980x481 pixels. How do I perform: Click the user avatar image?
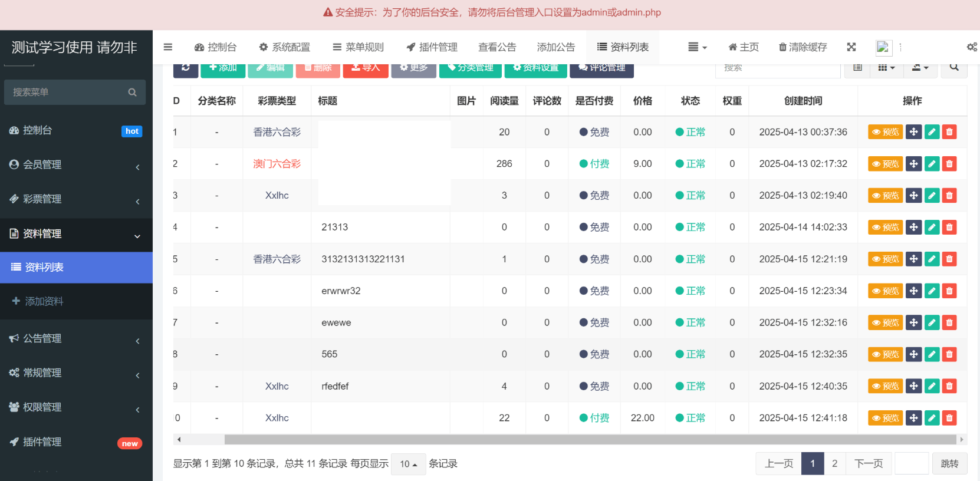pos(883,47)
